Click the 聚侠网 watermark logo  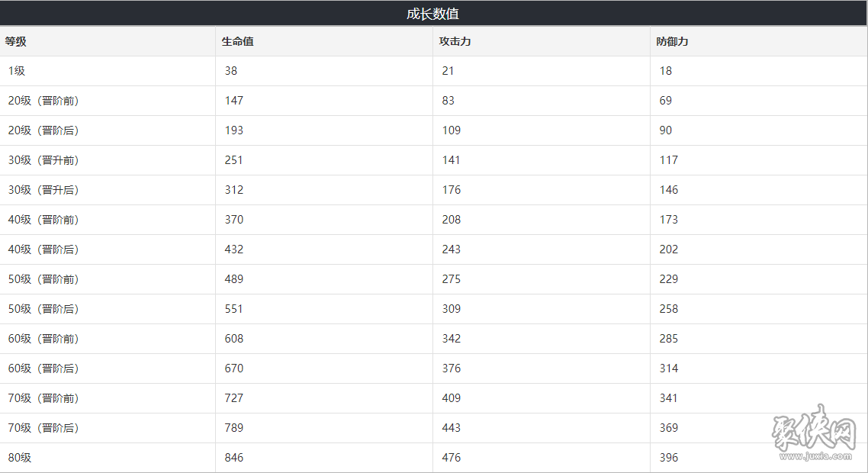(814, 432)
